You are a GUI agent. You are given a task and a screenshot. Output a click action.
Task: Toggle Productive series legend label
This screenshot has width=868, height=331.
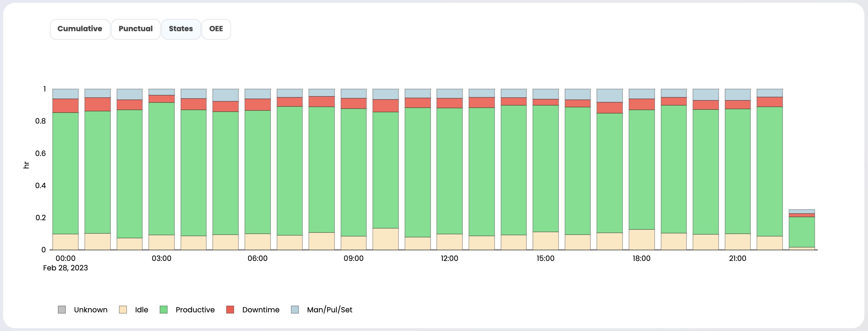point(195,310)
